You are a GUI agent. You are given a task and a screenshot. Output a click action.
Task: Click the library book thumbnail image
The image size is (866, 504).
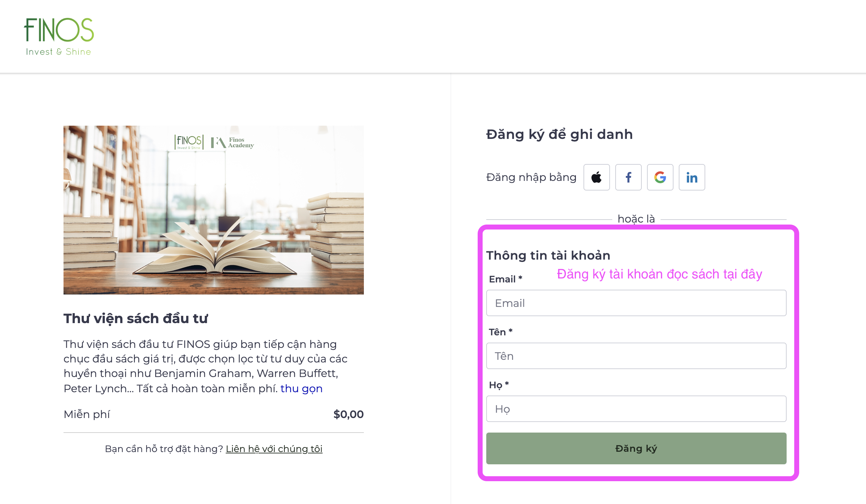pyautogui.click(x=213, y=210)
